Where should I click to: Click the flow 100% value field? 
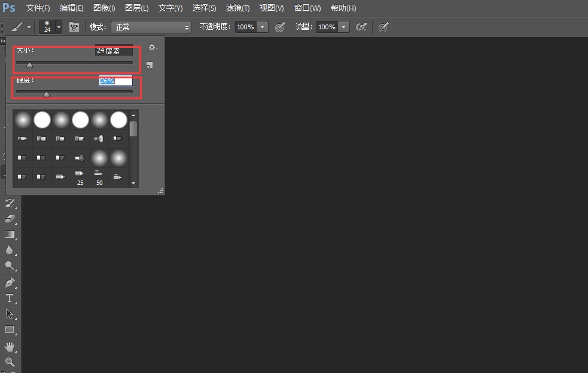pos(327,27)
